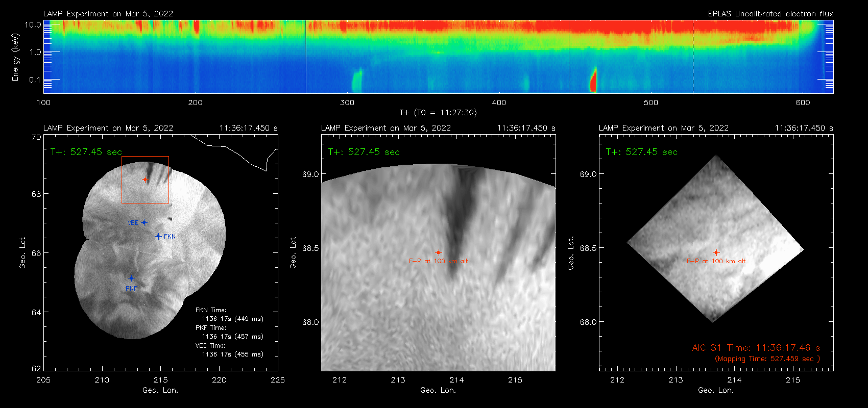
Task: Click '212' longitude tick in middle panel
Action: tap(340, 380)
